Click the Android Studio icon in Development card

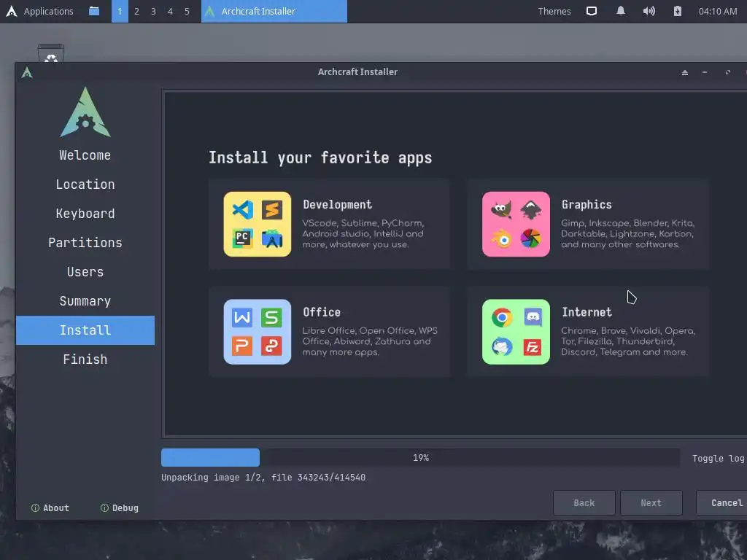[272, 238]
